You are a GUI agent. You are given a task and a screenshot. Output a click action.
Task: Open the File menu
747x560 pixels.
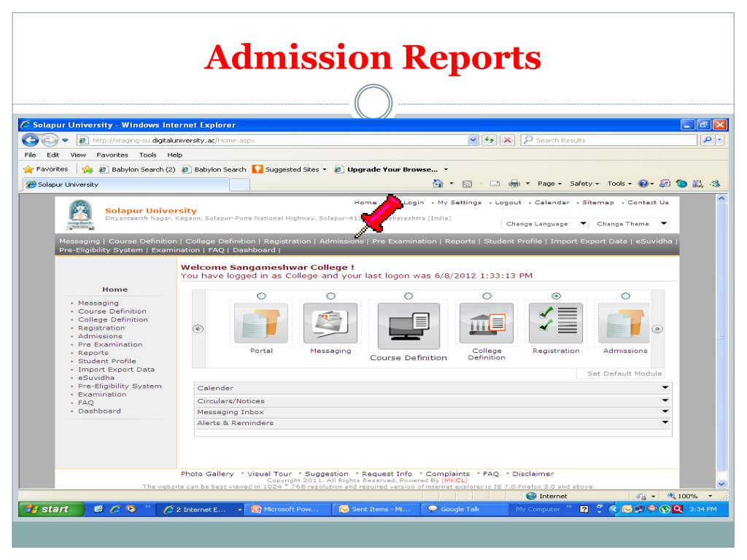point(30,155)
